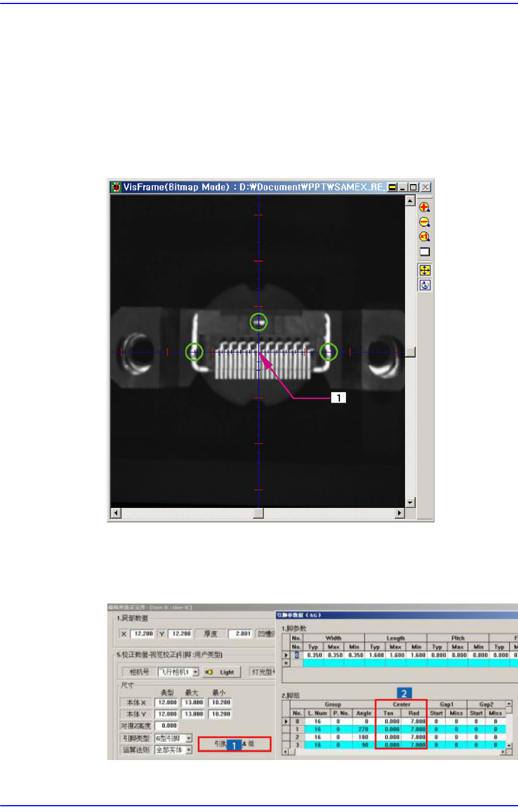The height and width of the screenshot is (812, 518).
Task: Click the body X maximum value 13.800
Action: click(194, 702)
